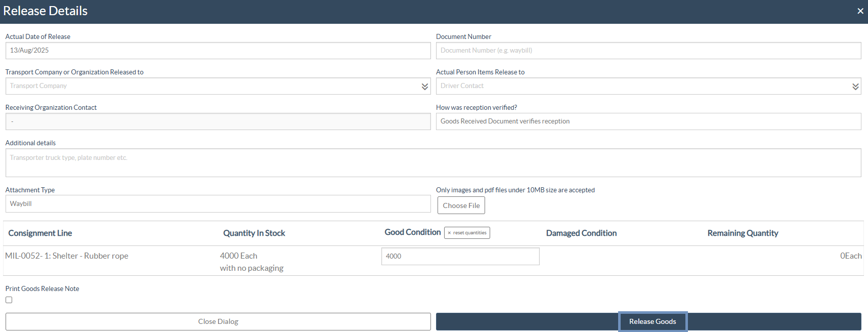This screenshot has width=868, height=332.
Task: Click into the Additional details text area
Action: coord(433,163)
